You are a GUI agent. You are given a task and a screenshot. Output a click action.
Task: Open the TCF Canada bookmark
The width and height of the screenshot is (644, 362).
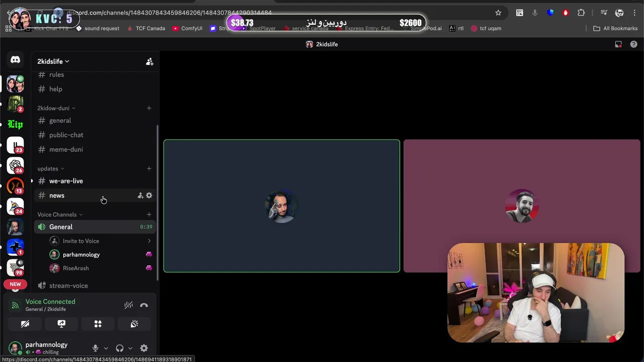click(x=146, y=29)
